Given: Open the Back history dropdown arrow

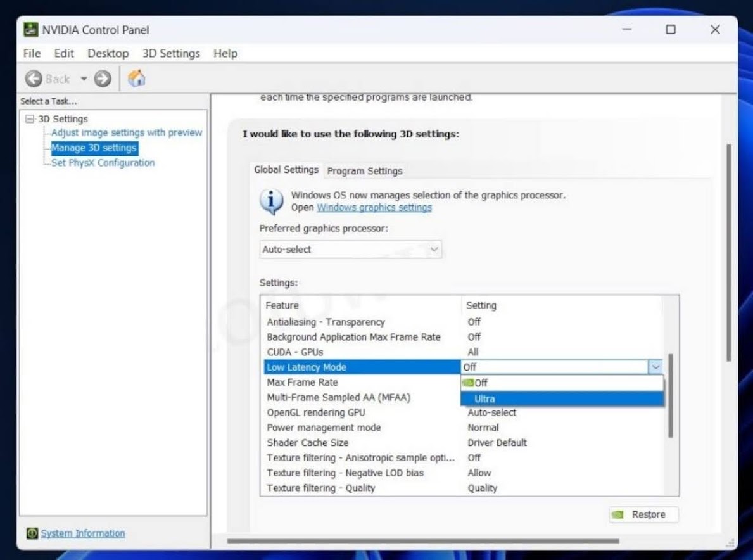Looking at the screenshot, I should click(84, 79).
